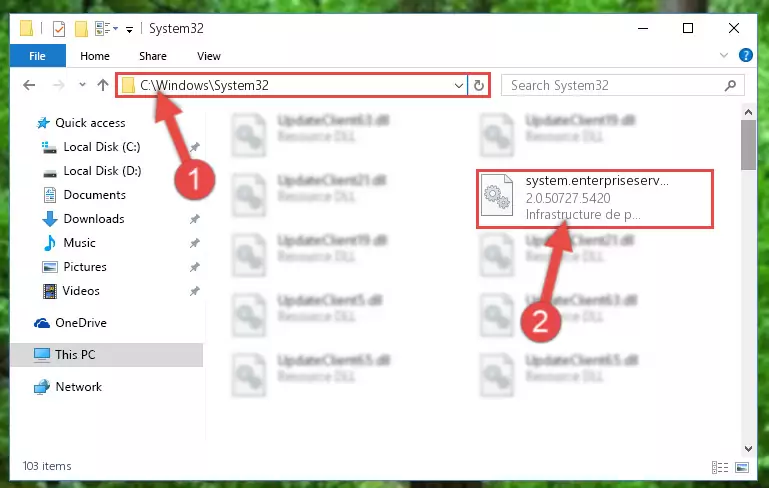Toggle pin on Pictures folder
The image size is (769, 488).
coord(195,267)
